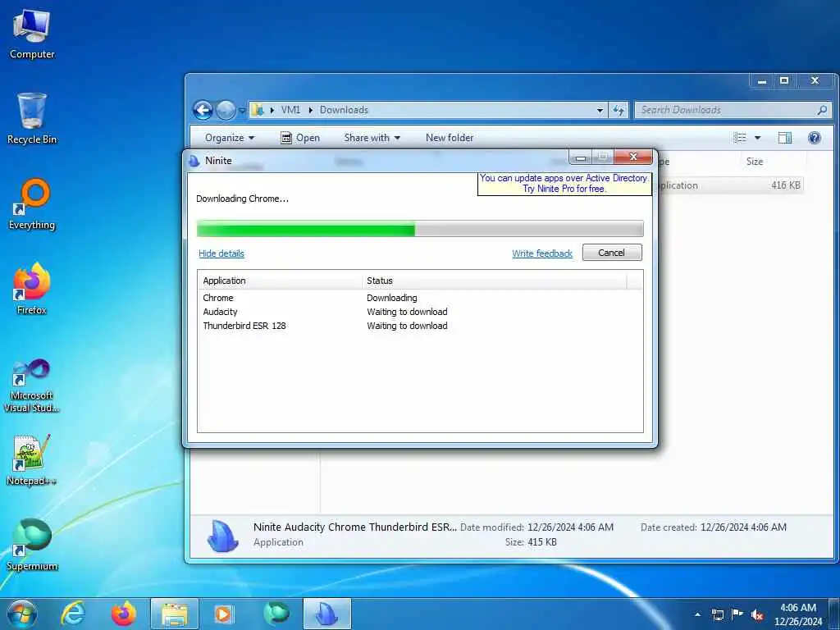Expand the view options dropdown arrow
This screenshot has width=840, height=630.
tap(757, 138)
